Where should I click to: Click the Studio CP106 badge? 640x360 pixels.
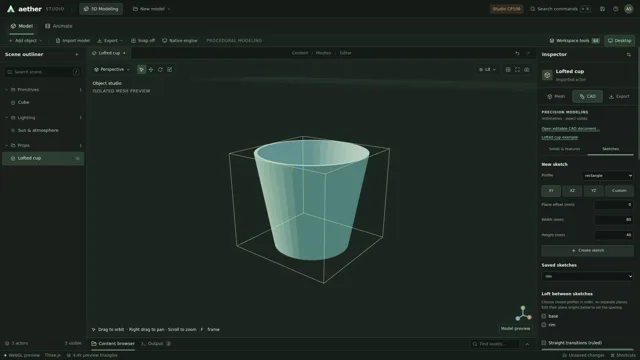pos(506,9)
